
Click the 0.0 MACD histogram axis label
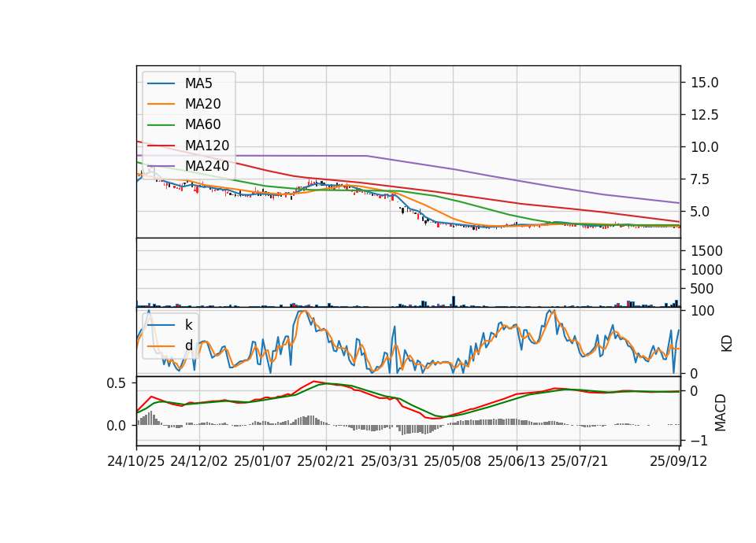point(117,426)
